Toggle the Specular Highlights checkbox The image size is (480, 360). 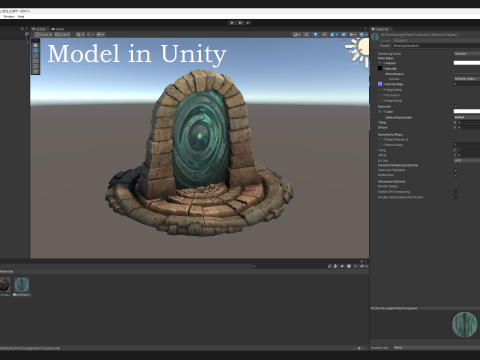click(x=456, y=170)
